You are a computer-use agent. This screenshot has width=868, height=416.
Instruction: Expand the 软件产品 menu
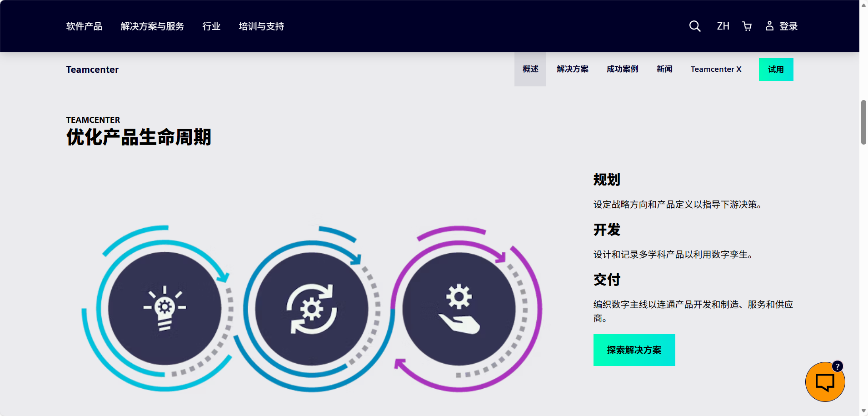84,26
